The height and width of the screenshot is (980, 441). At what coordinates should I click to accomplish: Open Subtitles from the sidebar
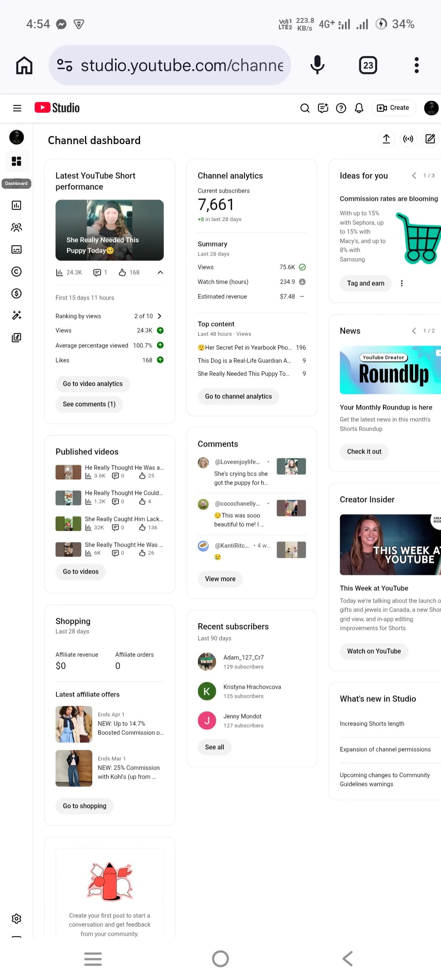[16, 249]
